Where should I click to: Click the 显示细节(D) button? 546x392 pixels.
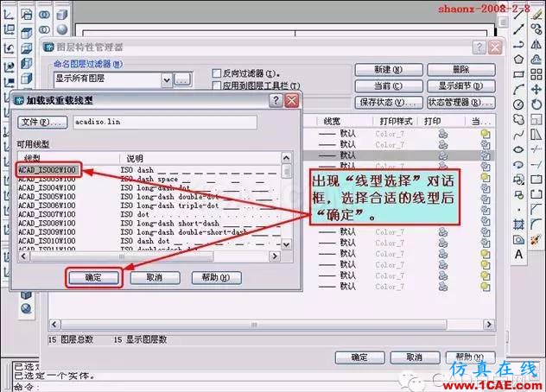(461, 86)
